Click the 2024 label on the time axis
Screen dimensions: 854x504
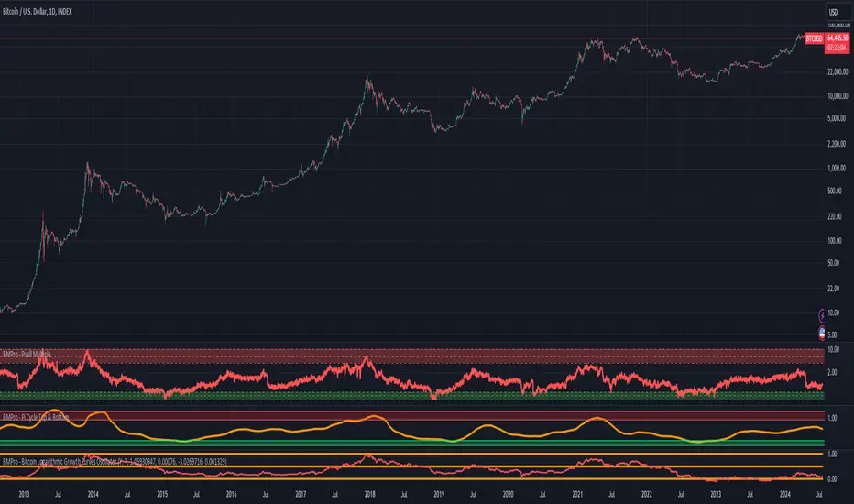(x=785, y=494)
